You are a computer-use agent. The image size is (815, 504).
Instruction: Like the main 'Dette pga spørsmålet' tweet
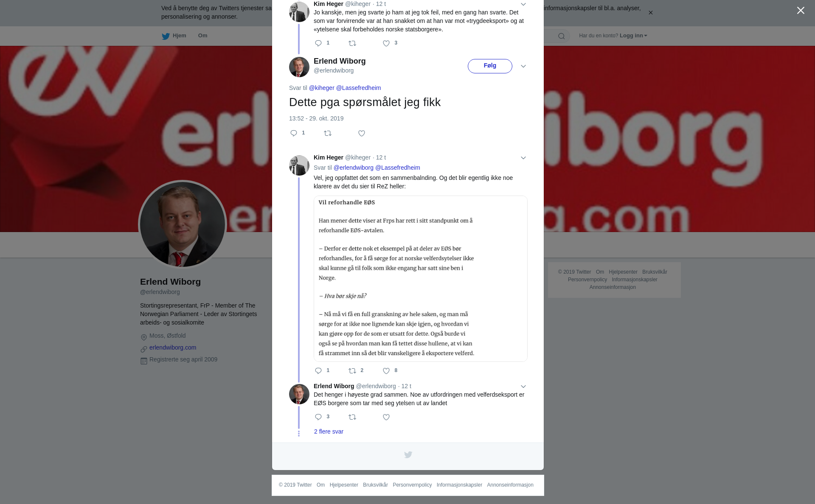click(362, 133)
